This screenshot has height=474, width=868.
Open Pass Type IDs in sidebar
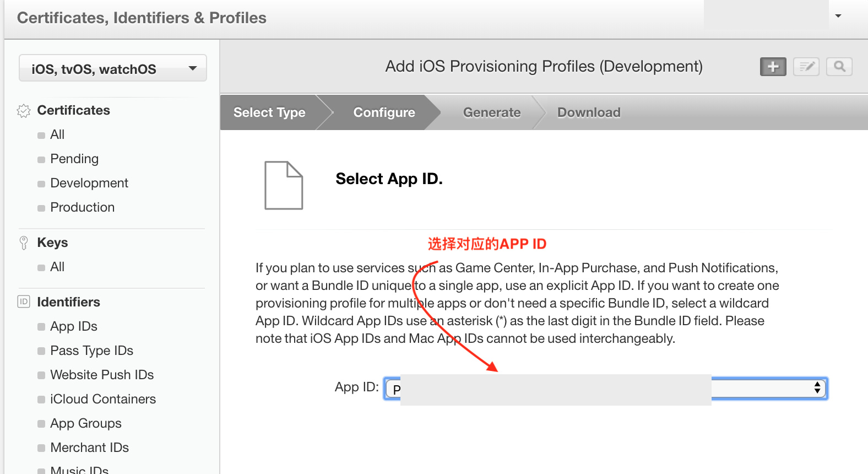coord(92,351)
